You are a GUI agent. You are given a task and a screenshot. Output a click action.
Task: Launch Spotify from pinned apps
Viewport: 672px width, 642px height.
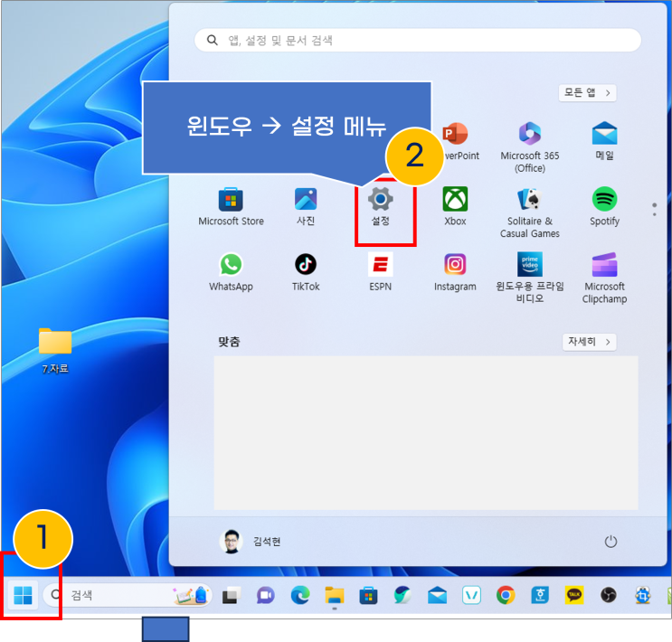coord(604,206)
